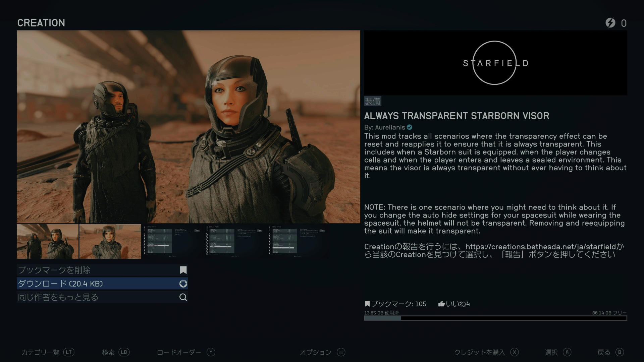Click the credits lightning bolt icon
Image resolution: width=644 pixels, height=362 pixels.
click(610, 23)
